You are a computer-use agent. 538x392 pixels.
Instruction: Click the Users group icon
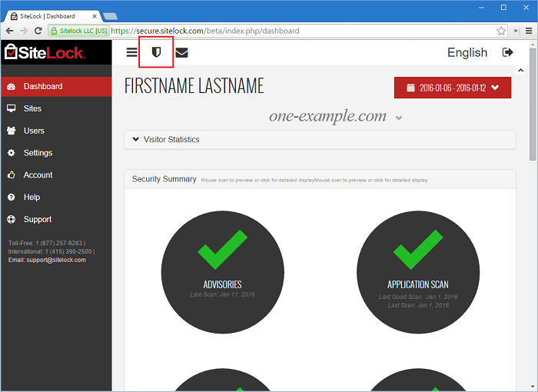(12, 131)
